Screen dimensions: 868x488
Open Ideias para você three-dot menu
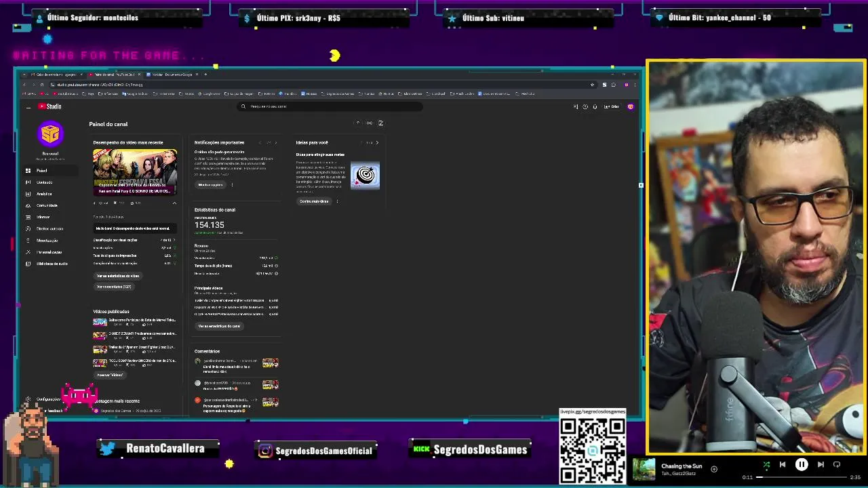coord(337,201)
